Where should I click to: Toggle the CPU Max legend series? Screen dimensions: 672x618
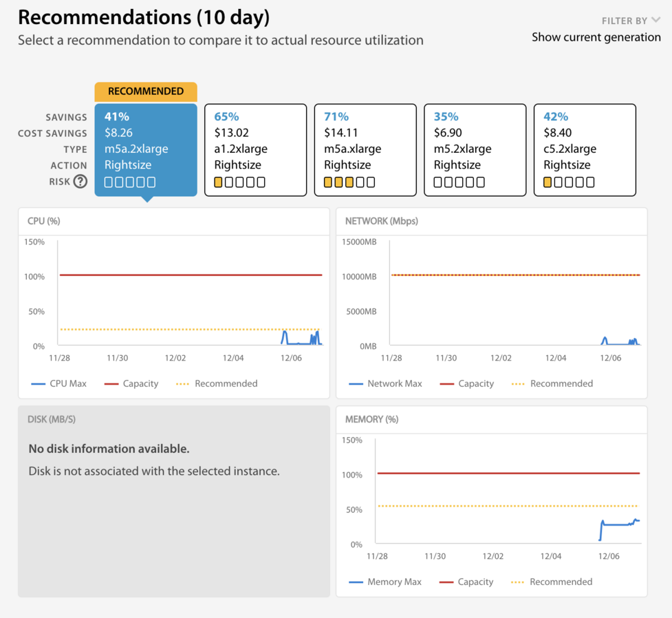point(58,383)
